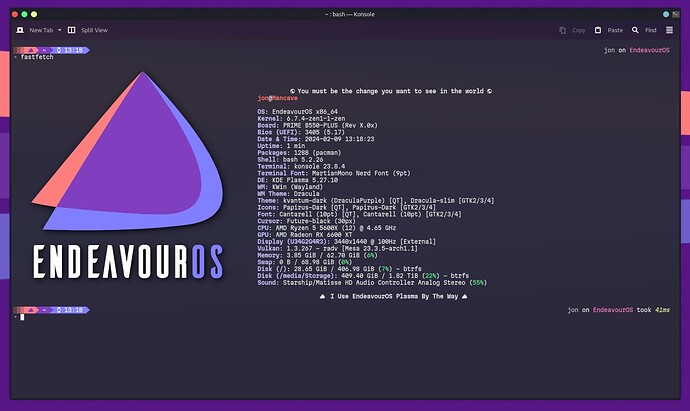
Task: Click the 'Memory: 3.85 GiB / 62.70 GiB' line
Action: point(318,255)
